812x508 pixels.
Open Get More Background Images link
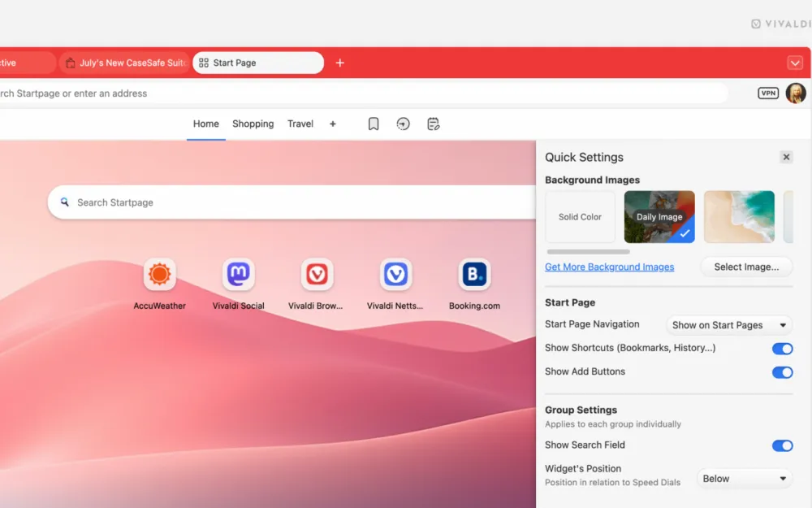(x=609, y=267)
